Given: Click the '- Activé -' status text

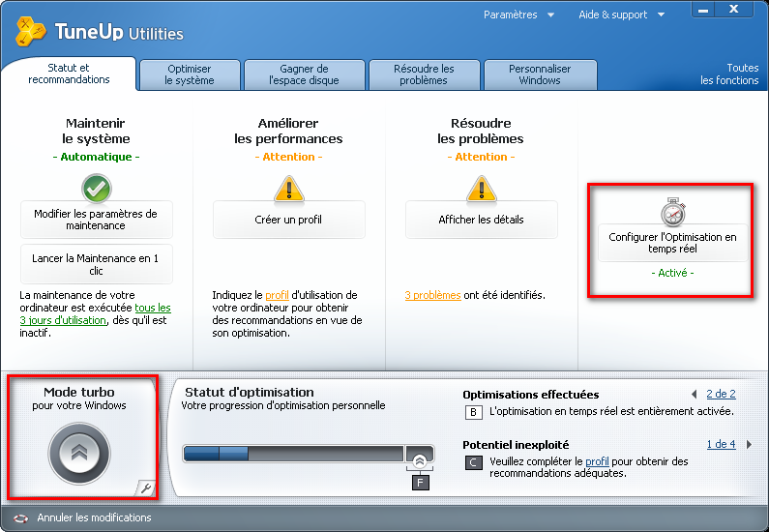Looking at the screenshot, I should click(x=673, y=273).
